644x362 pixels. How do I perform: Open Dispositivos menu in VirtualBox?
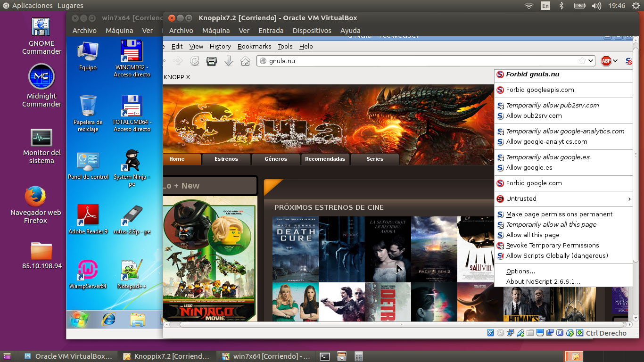312,31
